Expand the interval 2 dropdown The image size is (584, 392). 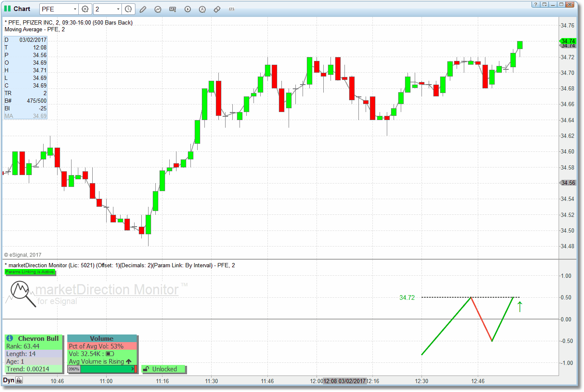click(118, 9)
